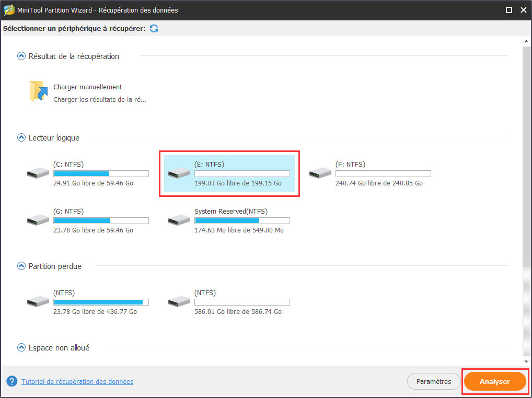Viewport: 532px width, 398px height.
Task: Select the E: NTFS drive icon
Action: (179, 173)
